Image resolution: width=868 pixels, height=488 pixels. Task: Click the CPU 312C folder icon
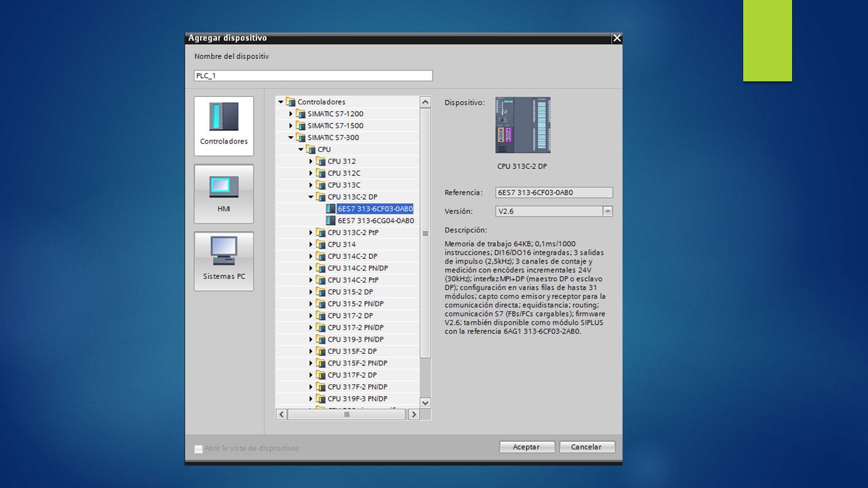[321, 173]
